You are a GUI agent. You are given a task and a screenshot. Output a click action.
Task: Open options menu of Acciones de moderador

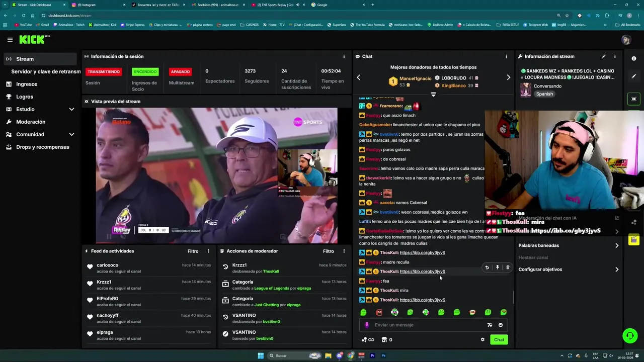[344, 251]
